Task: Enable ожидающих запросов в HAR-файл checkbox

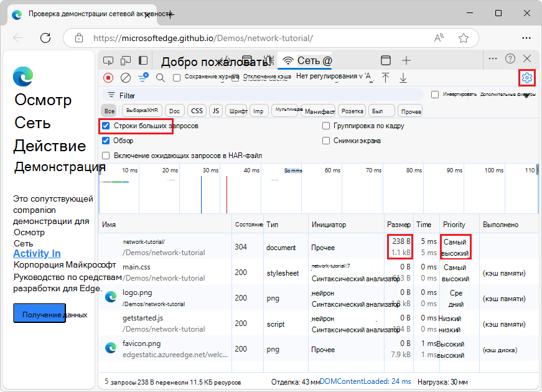Action: [106, 155]
